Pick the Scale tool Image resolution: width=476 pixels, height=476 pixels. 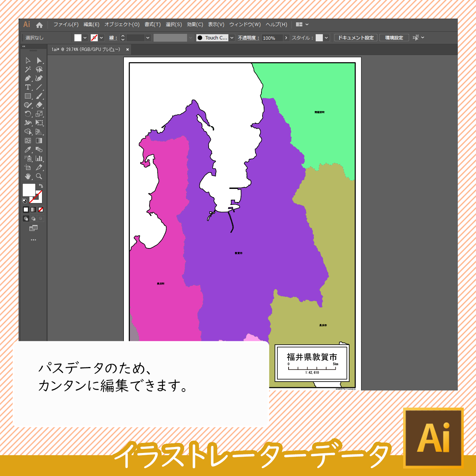click(x=39, y=114)
